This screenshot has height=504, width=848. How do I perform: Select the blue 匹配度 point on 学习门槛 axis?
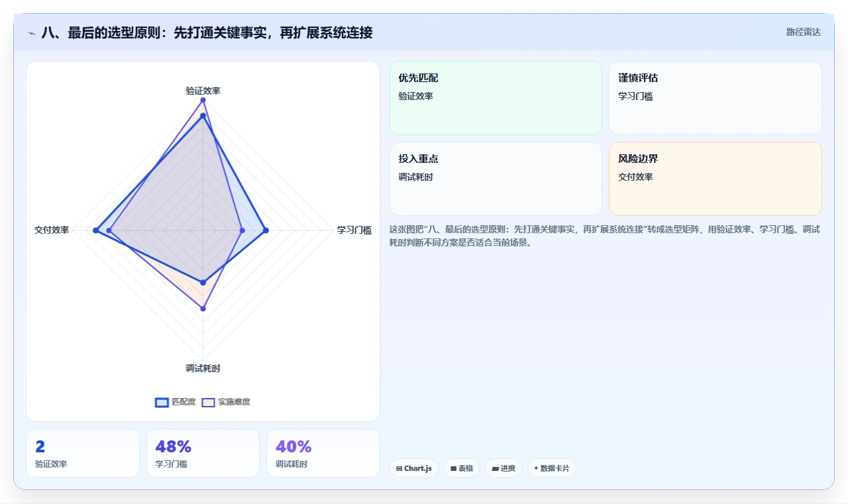(x=266, y=230)
